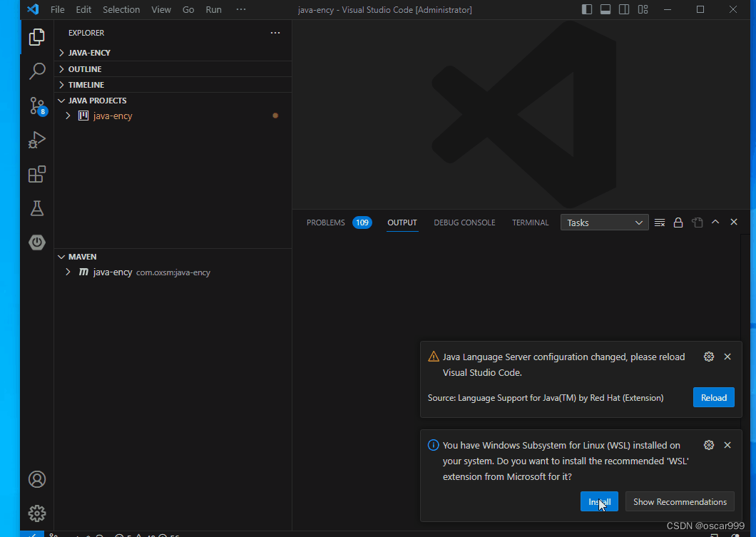Clear output icon in panel toolbar
This screenshot has width=756, height=537.
click(660, 223)
